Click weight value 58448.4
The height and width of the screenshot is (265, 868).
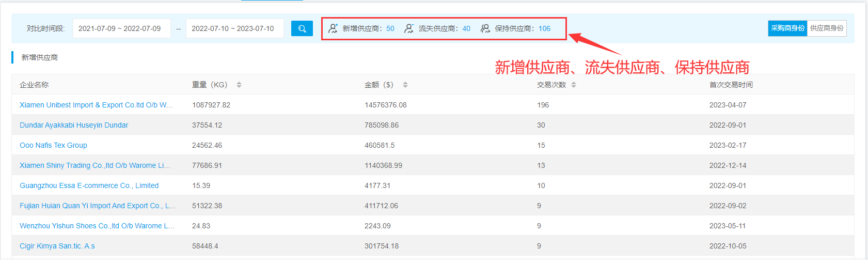(x=205, y=246)
